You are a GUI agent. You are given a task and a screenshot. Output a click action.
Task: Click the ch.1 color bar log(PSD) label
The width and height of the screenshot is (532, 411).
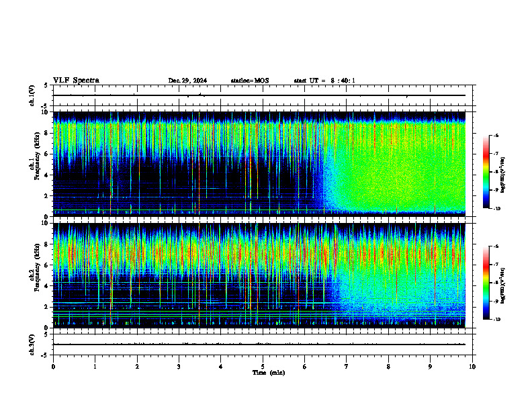(503, 175)
